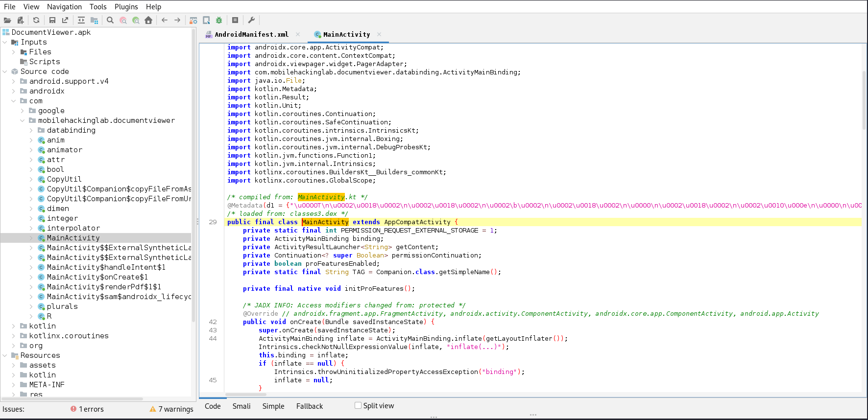Toggle Deobfuscation toolbar icon
This screenshot has height=420, width=868.
(193, 20)
